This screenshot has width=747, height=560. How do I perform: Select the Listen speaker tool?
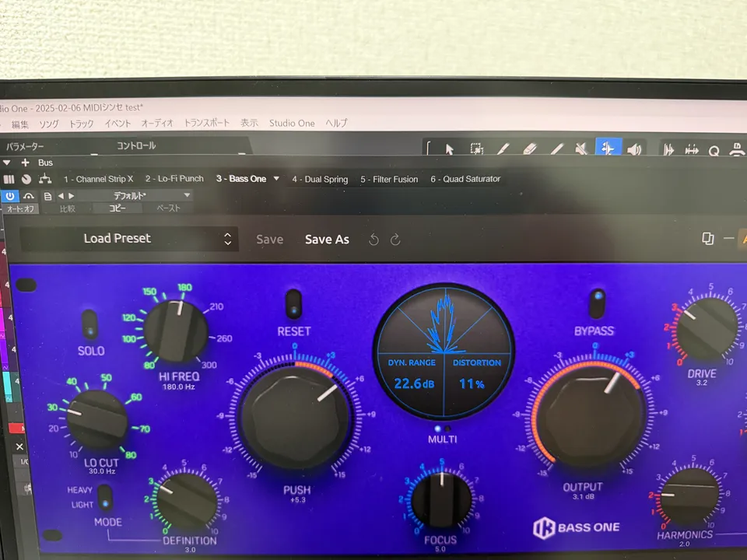(633, 149)
